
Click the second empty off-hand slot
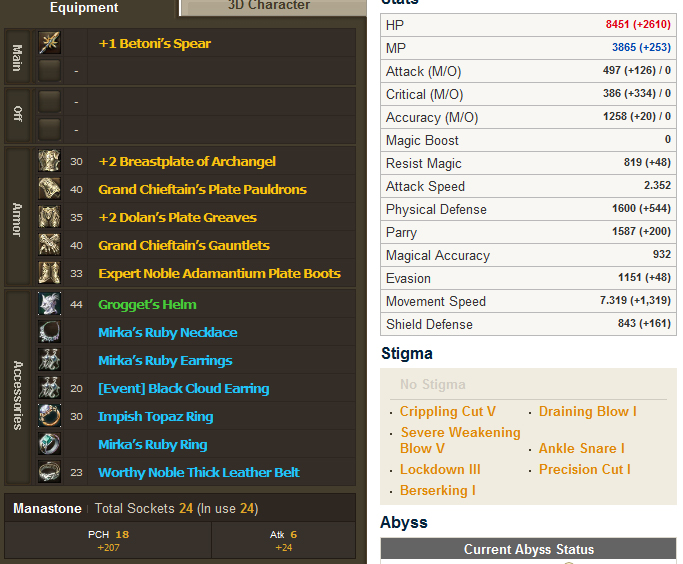49,130
